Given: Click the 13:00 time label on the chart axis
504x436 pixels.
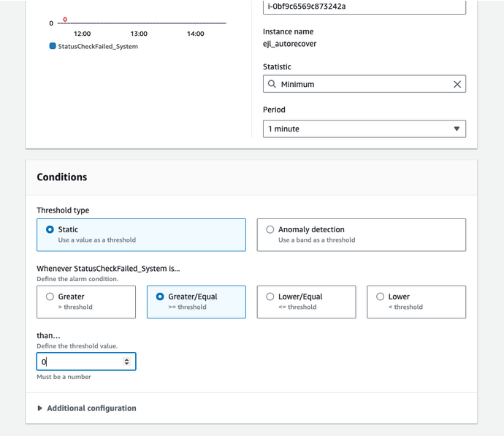Looking at the screenshot, I should pyautogui.click(x=139, y=34).
